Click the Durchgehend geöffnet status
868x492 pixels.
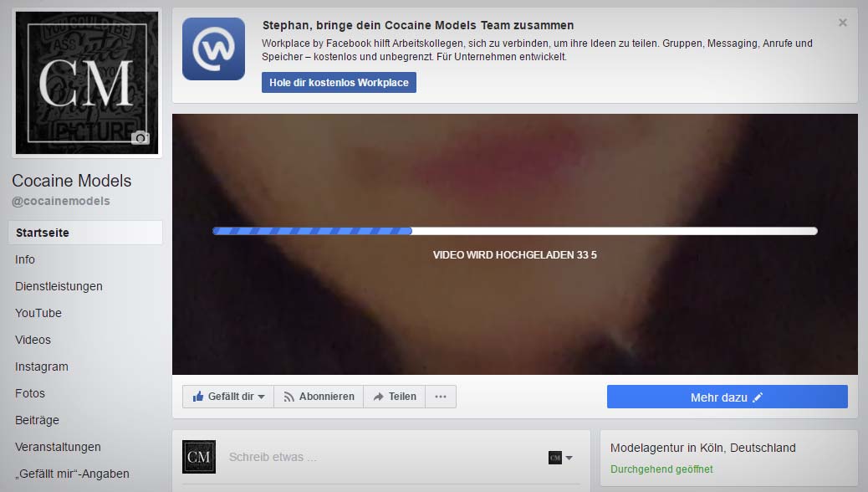(x=661, y=469)
